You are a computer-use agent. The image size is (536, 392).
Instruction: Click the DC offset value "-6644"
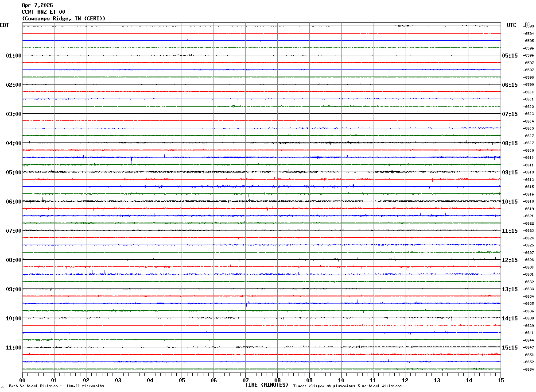click(x=528, y=340)
